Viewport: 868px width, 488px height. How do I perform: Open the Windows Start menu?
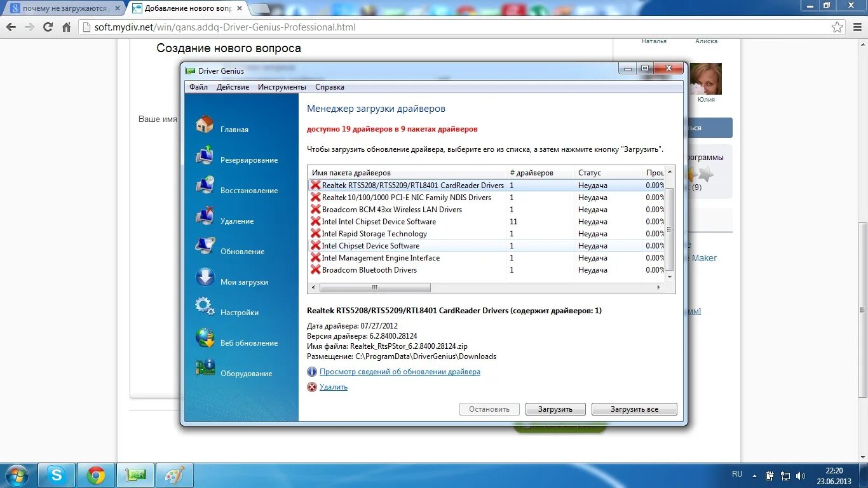(17, 475)
